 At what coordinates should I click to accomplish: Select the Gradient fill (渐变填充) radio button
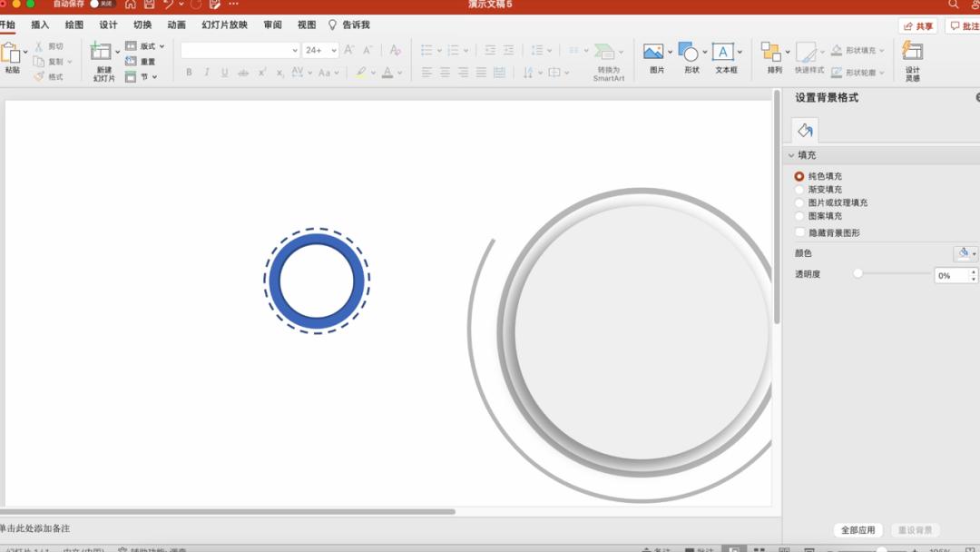click(799, 190)
